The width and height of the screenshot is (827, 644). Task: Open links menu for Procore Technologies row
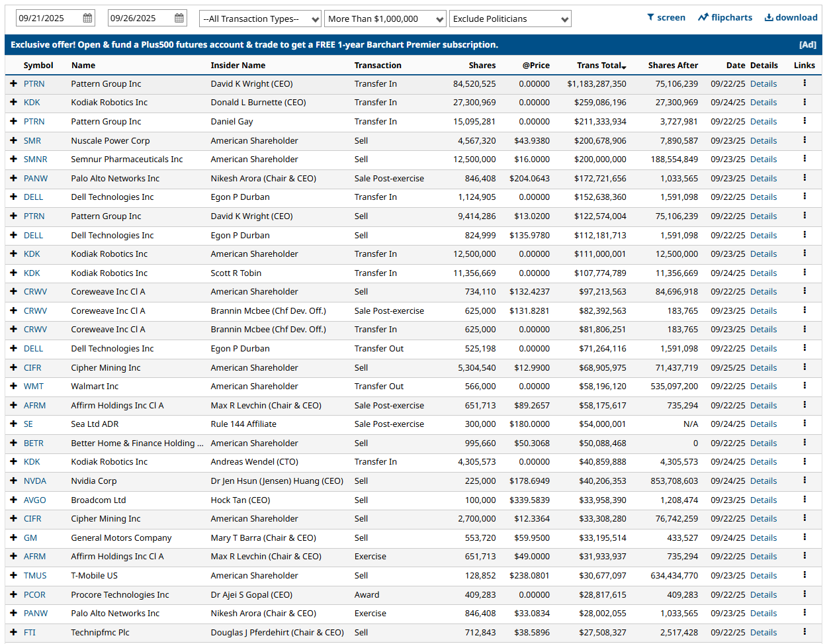tap(805, 594)
